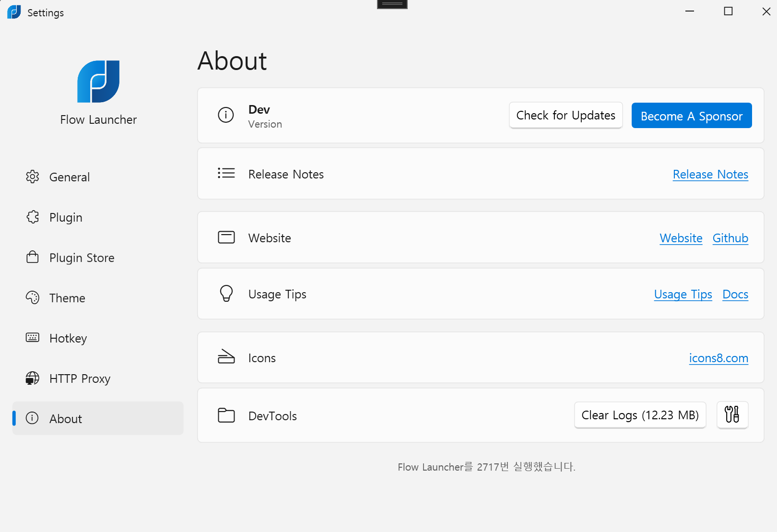The height and width of the screenshot is (532, 777).
Task: Click the folder icon beside DevTools
Action: point(226,415)
